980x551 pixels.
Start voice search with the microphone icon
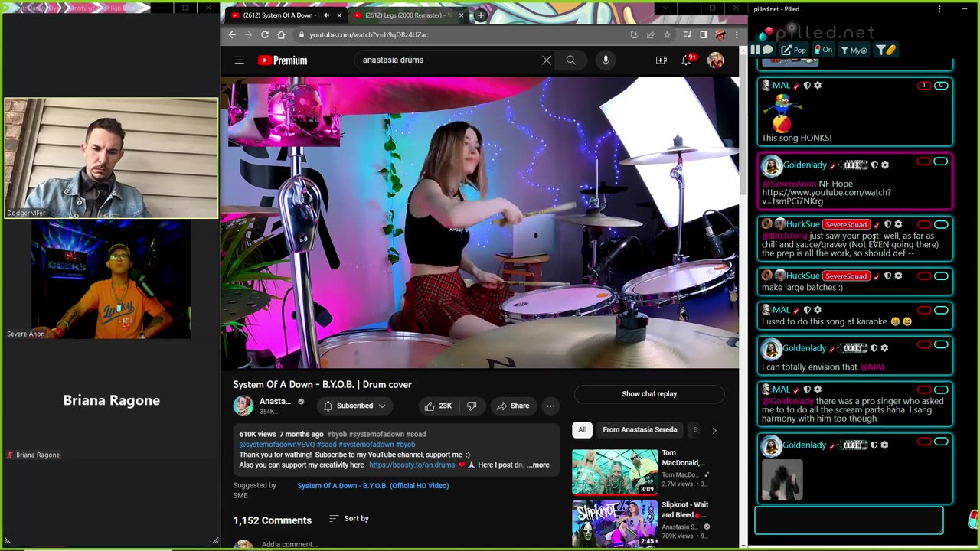[606, 60]
